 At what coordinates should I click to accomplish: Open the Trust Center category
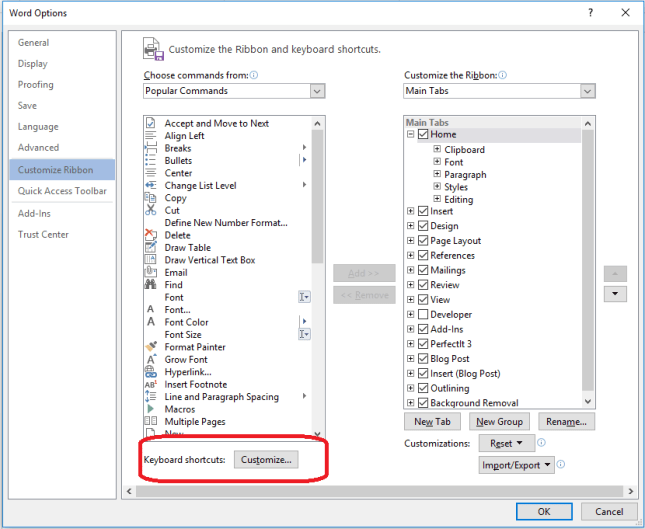point(43,234)
